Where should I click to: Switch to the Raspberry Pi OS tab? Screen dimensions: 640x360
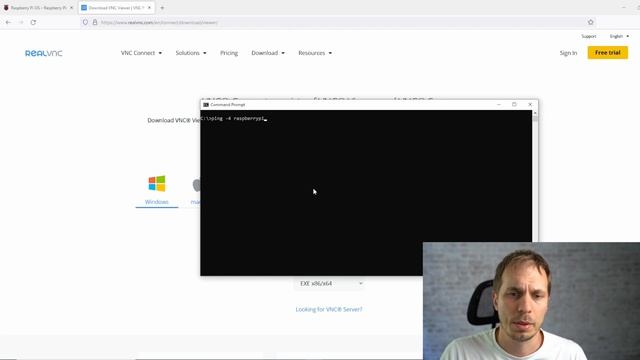tap(38, 8)
